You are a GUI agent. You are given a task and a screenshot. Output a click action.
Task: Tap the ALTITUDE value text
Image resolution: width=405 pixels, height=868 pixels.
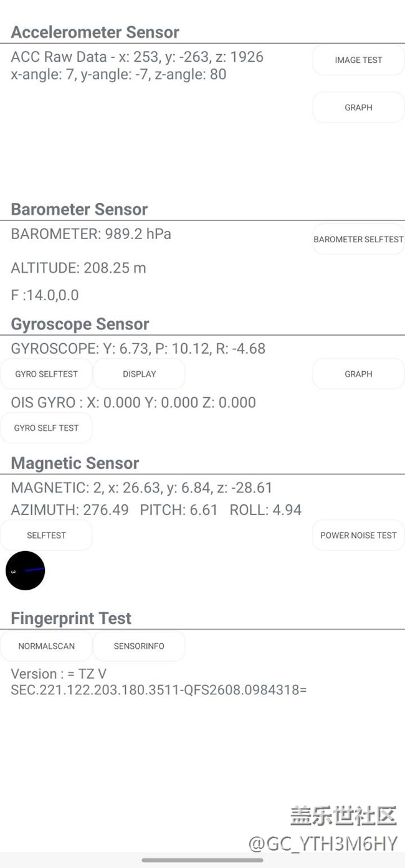coord(79,268)
